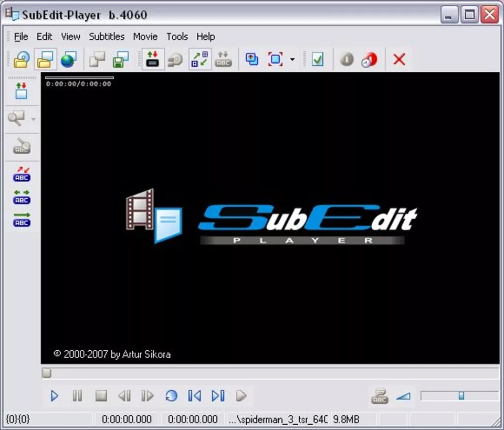The height and width of the screenshot is (430, 504).
Task: Click the sidebar search magnifier icon
Action: pyautogui.click(x=16, y=119)
